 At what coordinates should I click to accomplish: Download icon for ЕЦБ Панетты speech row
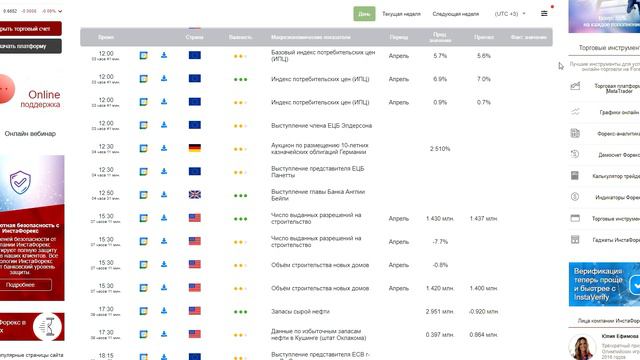[x=164, y=171]
